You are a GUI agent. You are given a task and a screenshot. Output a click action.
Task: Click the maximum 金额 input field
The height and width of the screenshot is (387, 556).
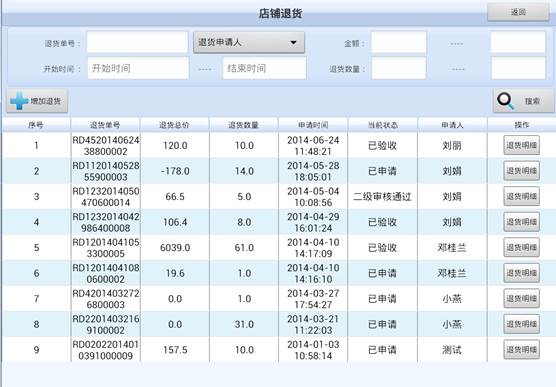click(518, 43)
